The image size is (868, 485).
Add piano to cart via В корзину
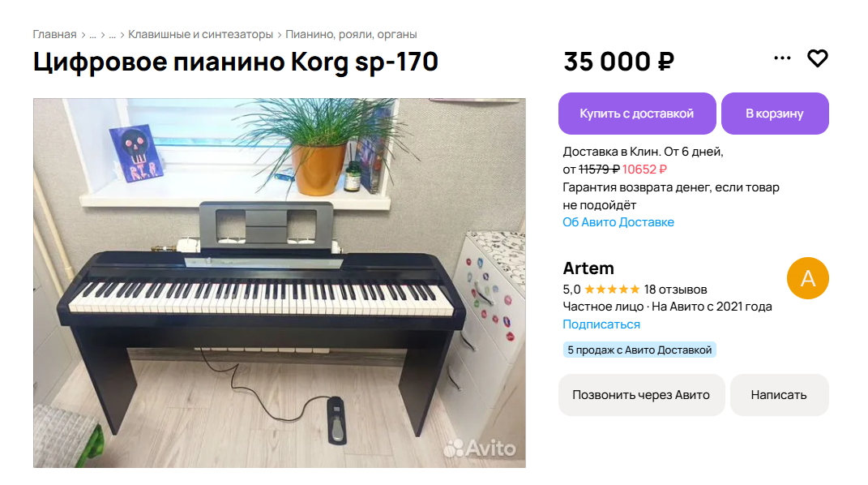point(775,114)
